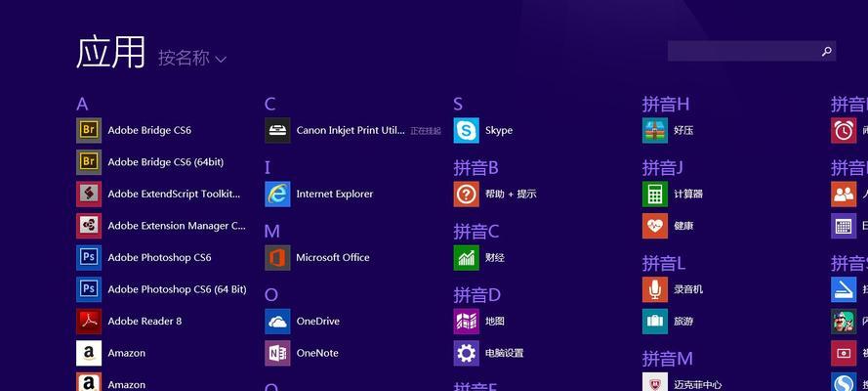Launch 健康 health app
This screenshot has width=868, height=391.
click(668, 226)
